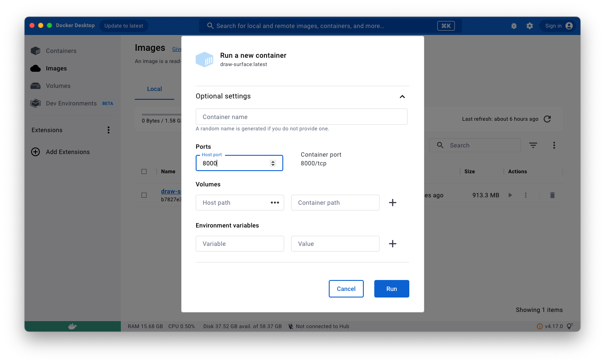Click the Cancel button
The width and height of the screenshot is (605, 364).
346,289
